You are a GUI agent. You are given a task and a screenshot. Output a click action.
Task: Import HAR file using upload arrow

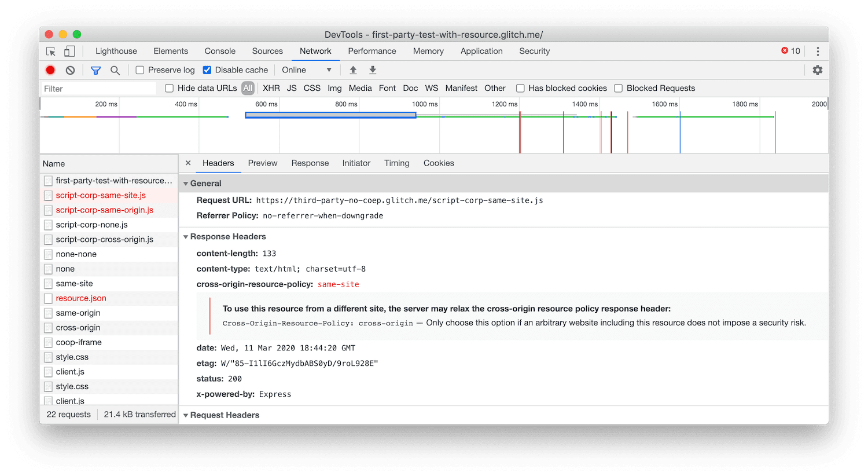pos(353,69)
